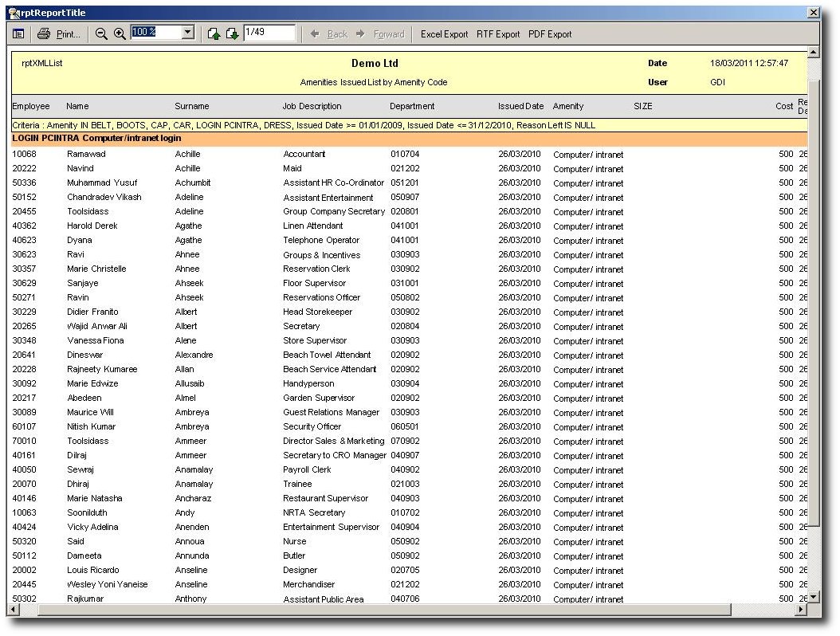This screenshot has width=840, height=636.
Task: Export report using PDF Export
Action: (x=550, y=34)
